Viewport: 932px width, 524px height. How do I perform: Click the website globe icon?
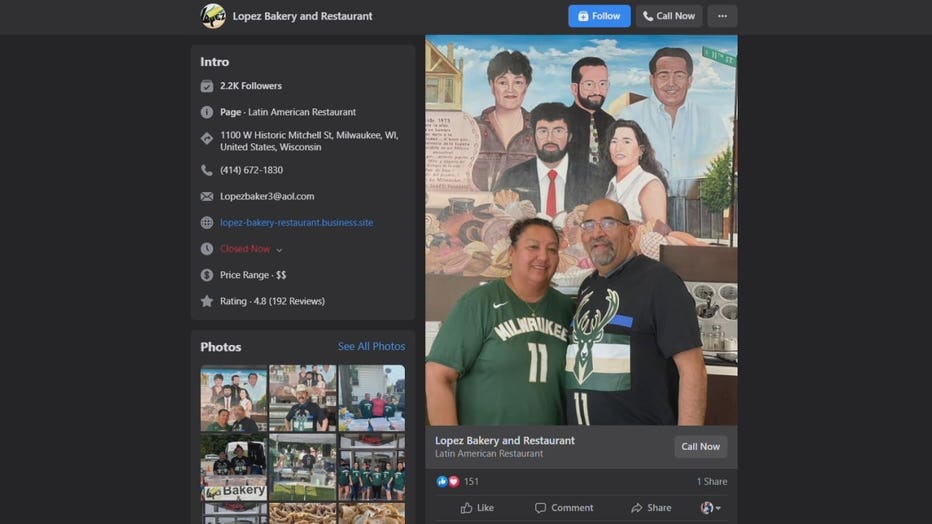point(206,223)
